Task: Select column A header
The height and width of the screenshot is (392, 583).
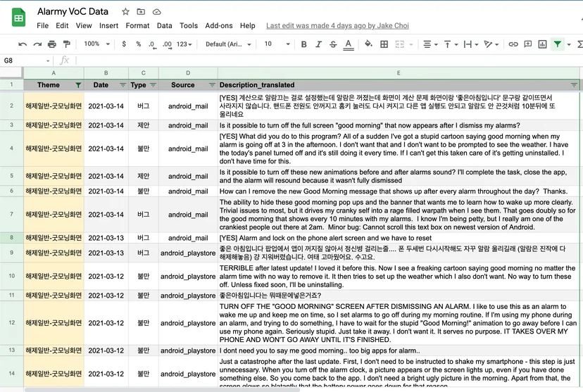Action: (x=54, y=73)
